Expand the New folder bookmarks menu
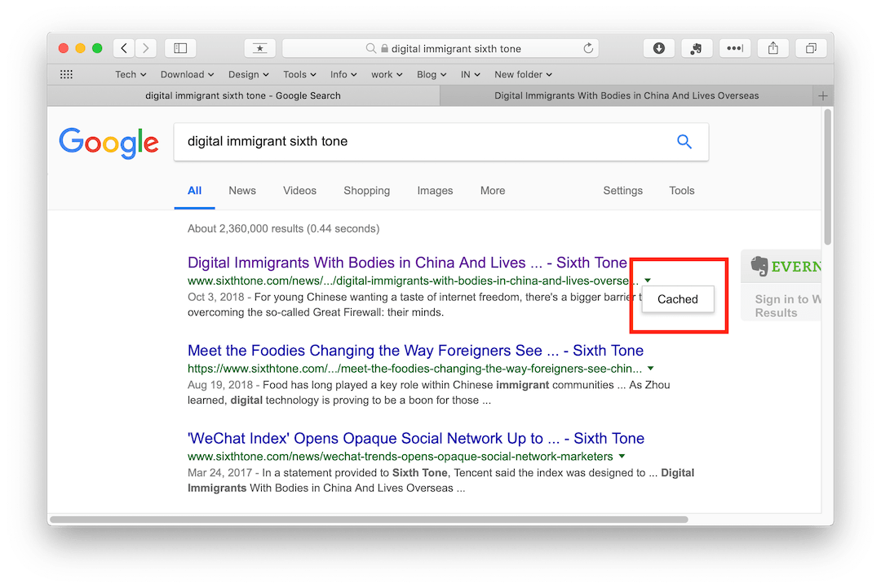 [x=523, y=74]
